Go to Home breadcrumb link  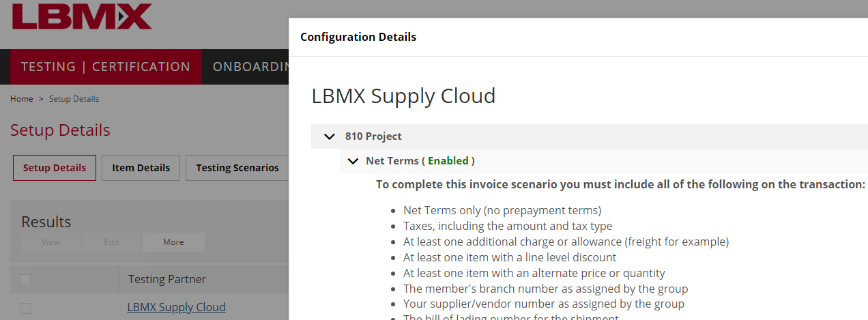tap(22, 99)
